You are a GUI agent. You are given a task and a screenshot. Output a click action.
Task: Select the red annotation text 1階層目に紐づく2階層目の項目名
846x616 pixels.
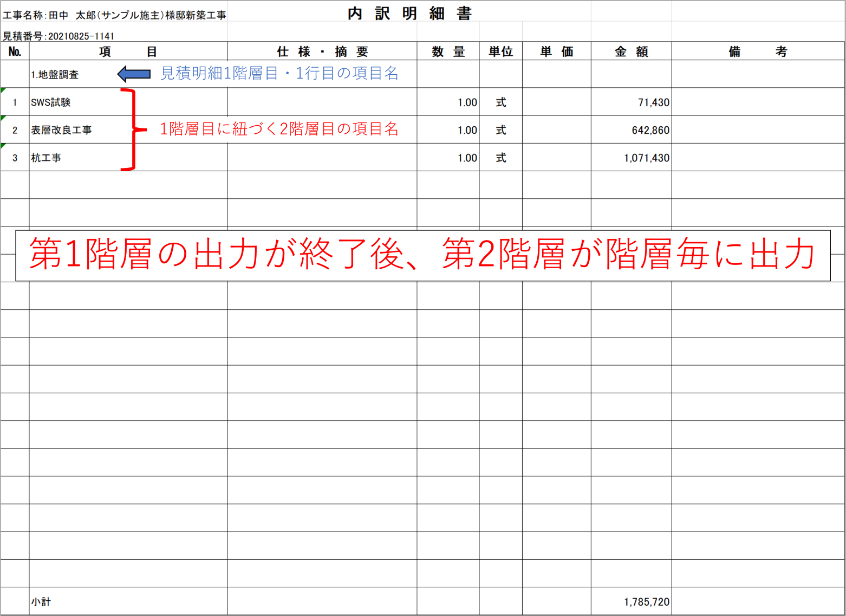279,129
